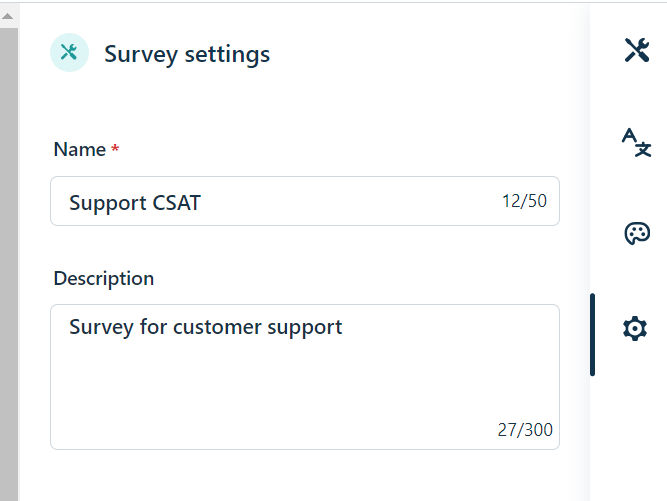Select the gear settings sidebar icon
This screenshot has width=667, height=501.
[635, 327]
